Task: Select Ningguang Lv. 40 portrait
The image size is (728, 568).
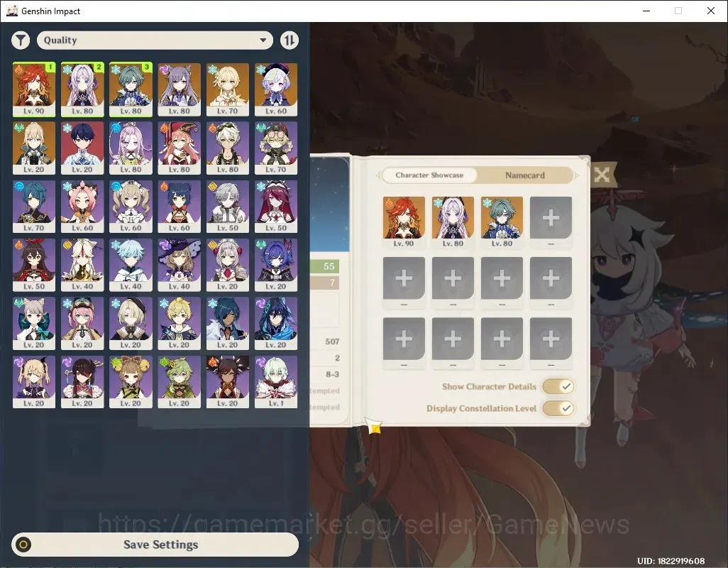Action: (82, 265)
